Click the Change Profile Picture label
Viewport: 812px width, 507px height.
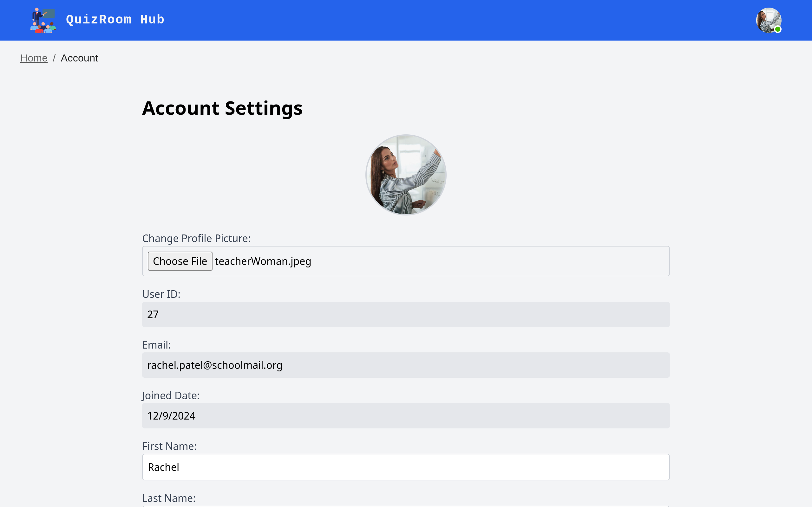pyautogui.click(x=196, y=238)
